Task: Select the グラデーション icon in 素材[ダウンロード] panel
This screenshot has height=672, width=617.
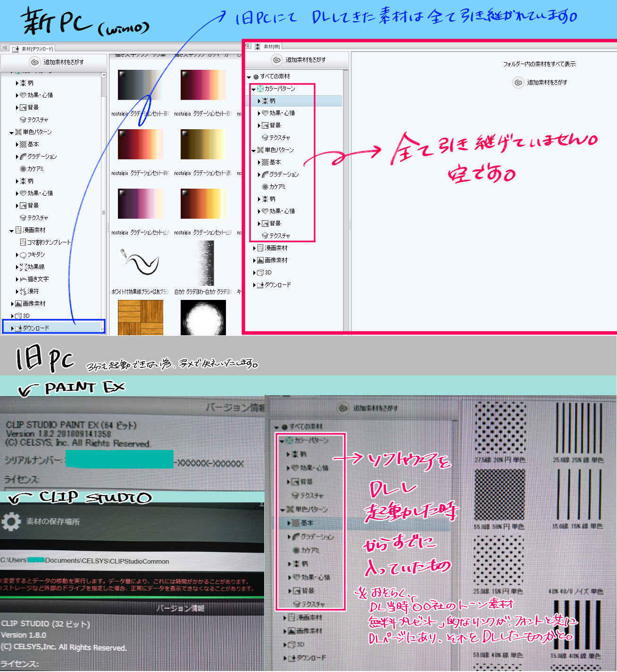Action: point(23,157)
